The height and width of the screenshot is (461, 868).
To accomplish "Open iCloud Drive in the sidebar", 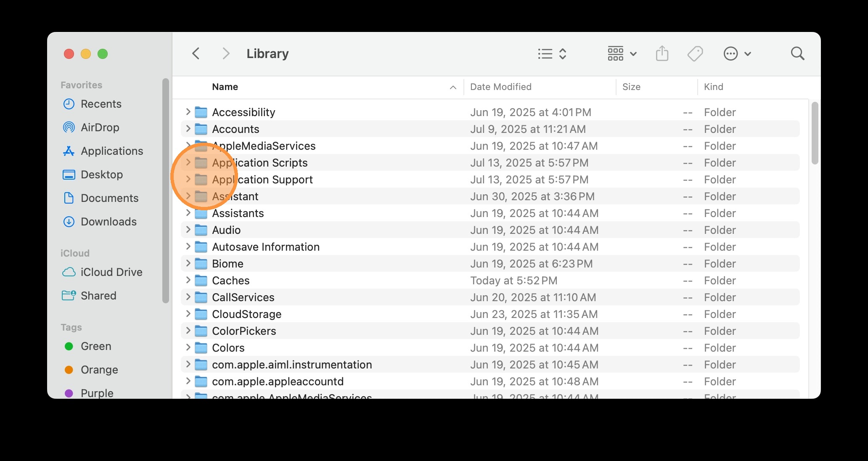I will 102,272.
